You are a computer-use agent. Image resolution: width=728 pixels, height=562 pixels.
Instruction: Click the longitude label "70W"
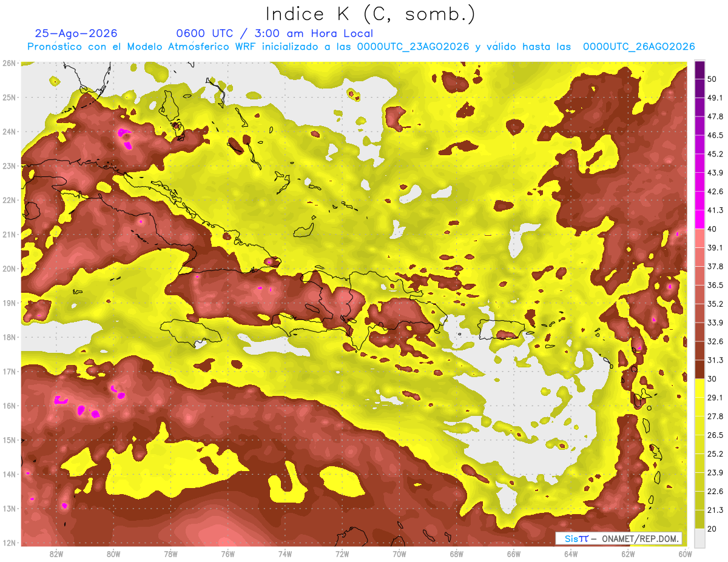399,554
